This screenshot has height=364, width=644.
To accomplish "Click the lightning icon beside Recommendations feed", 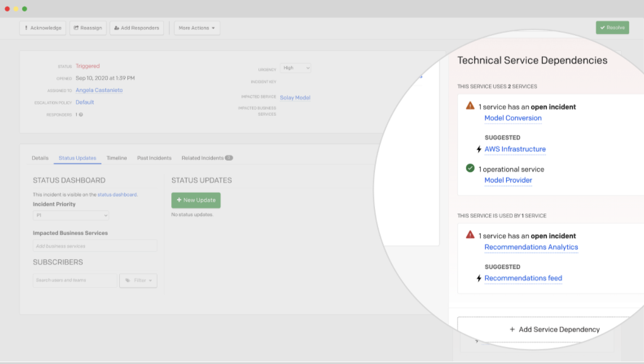I will pos(479,278).
